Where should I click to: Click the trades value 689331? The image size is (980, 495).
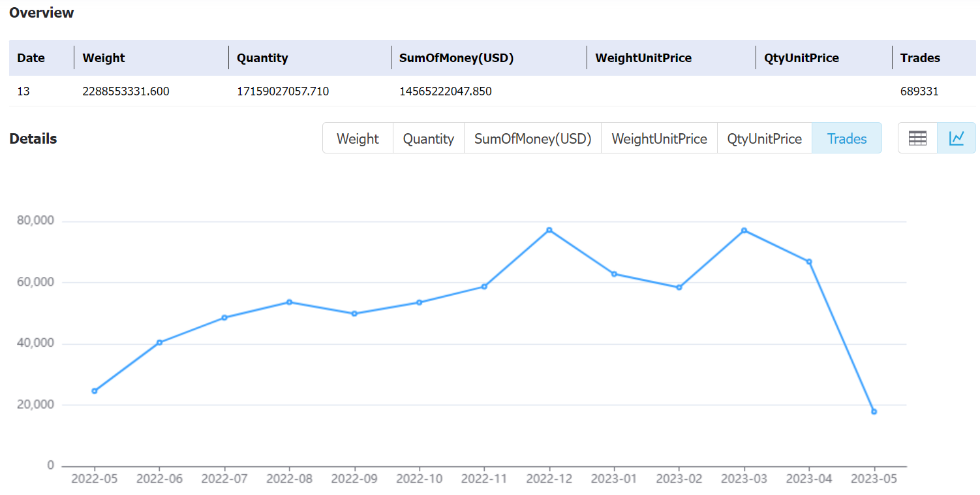[x=919, y=91]
